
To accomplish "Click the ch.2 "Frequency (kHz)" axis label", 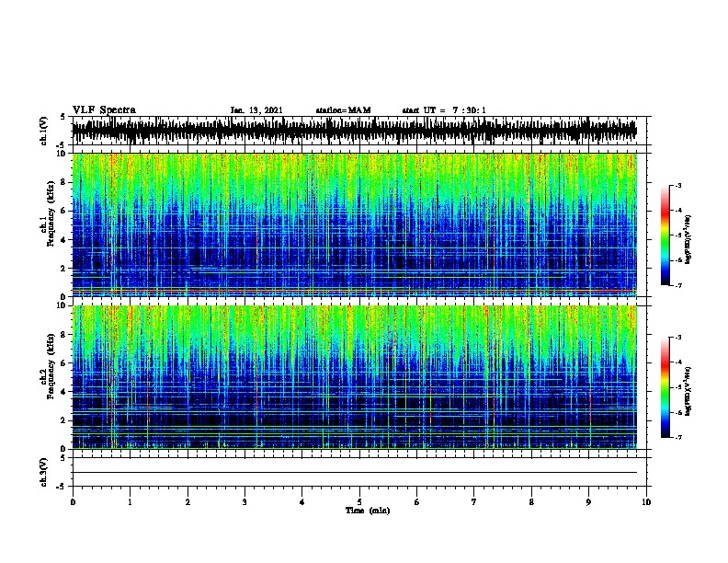I will [x=51, y=366].
